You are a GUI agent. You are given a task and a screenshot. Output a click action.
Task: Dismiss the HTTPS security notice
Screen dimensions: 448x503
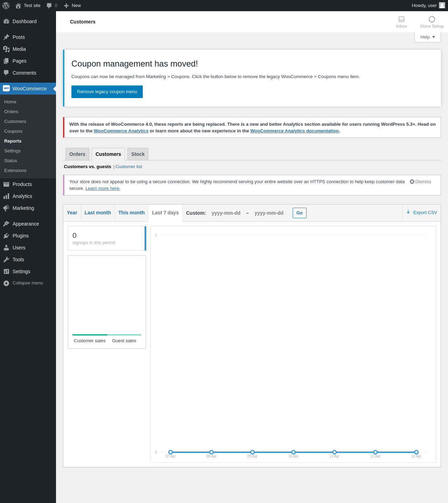pos(420,182)
